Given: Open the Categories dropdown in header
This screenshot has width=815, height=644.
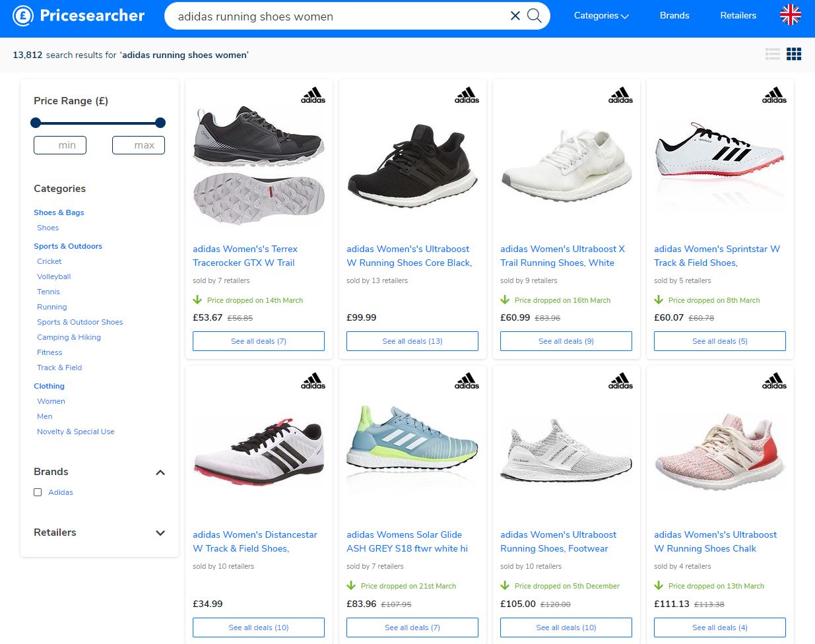Looking at the screenshot, I should tap(601, 15).
